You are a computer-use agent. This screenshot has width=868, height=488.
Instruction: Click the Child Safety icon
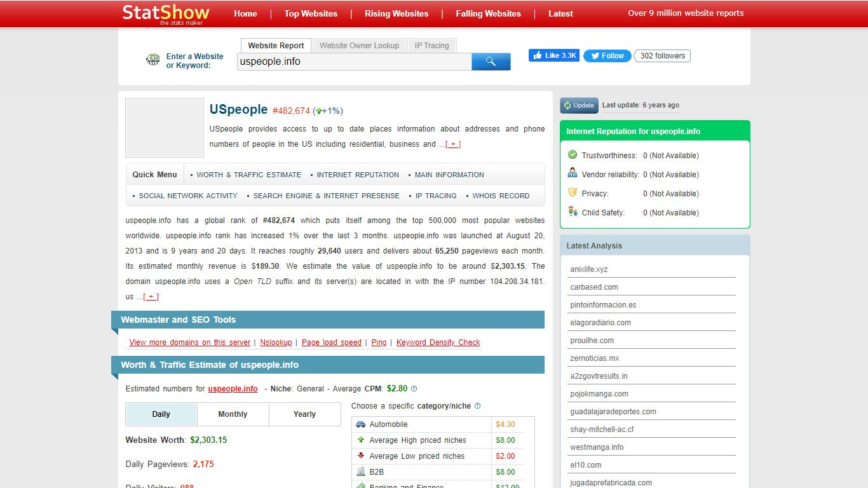(x=573, y=212)
